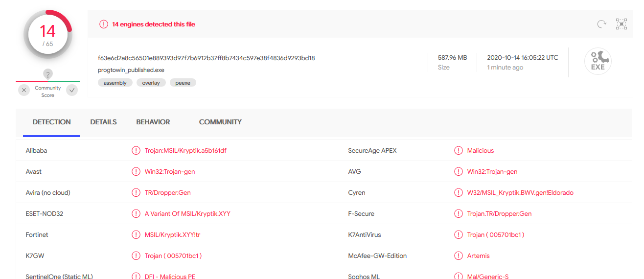Click the warning icon for Avast detection
This screenshot has height=279, width=644.
tap(136, 171)
